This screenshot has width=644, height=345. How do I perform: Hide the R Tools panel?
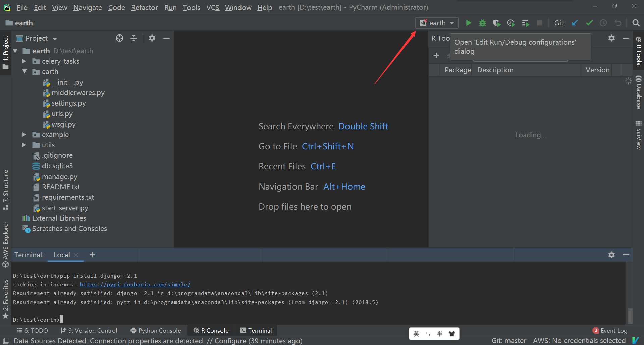coord(626,38)
